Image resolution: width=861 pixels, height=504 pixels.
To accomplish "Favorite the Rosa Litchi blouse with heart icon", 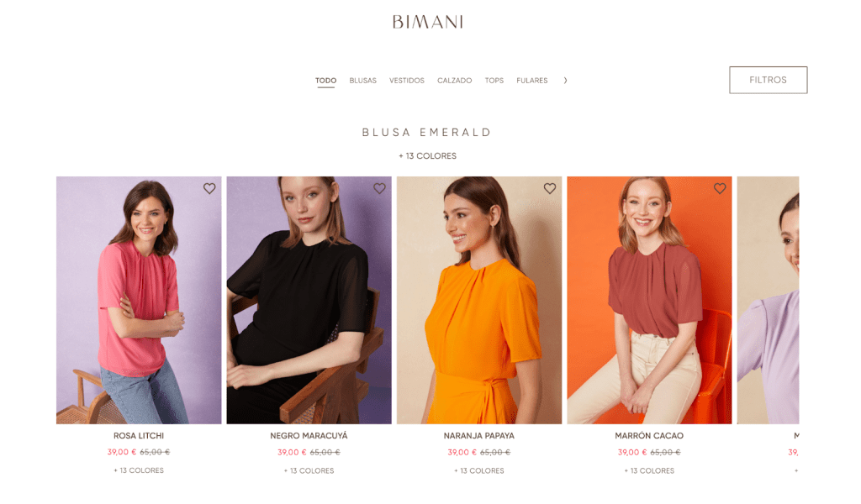I will click(209, 189).
